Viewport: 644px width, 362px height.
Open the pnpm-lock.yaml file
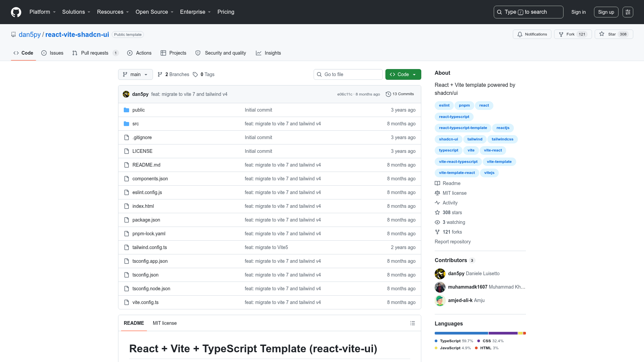(x=149, y=234)
